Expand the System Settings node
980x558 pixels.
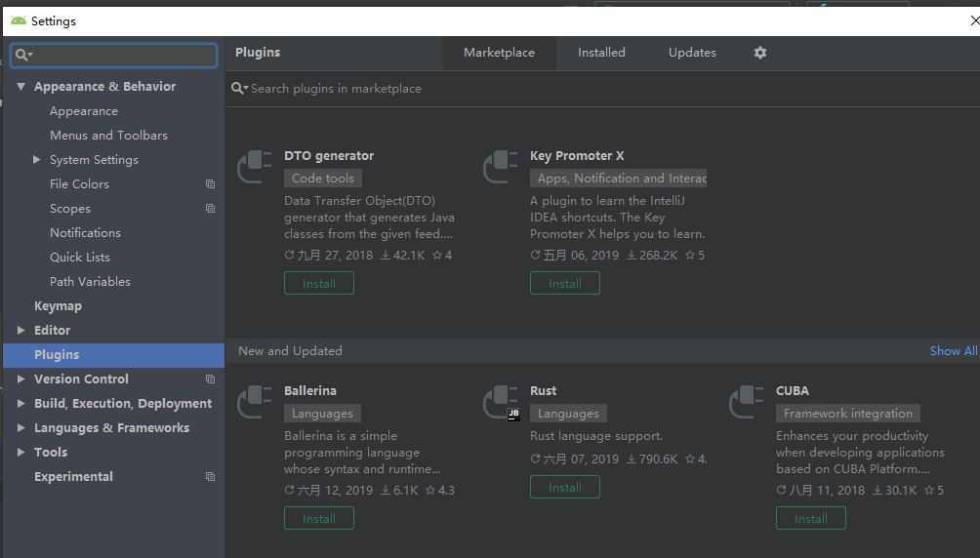[37, 160]
